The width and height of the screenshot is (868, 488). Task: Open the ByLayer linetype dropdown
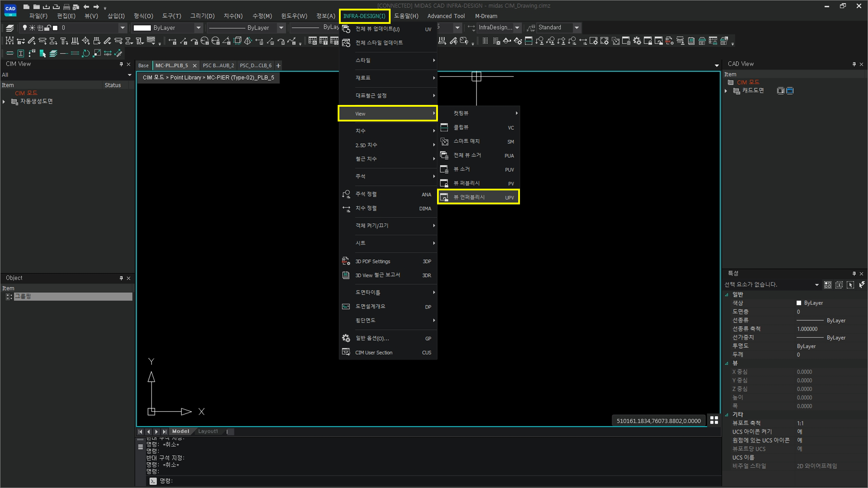click(x=281, y=28)
